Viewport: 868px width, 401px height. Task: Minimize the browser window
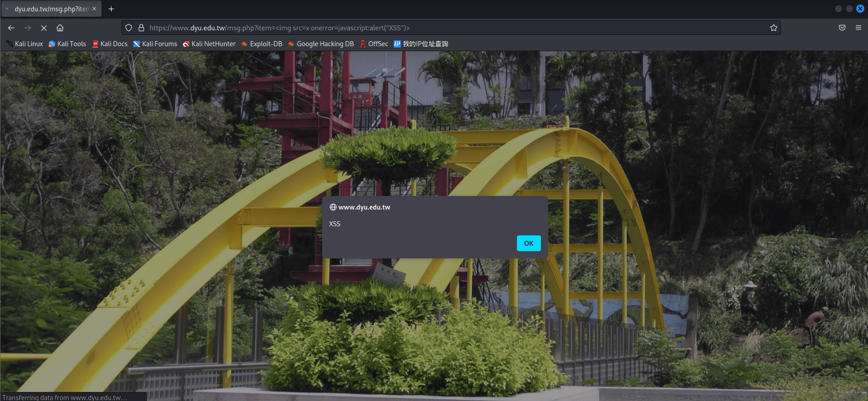point(839,9)
